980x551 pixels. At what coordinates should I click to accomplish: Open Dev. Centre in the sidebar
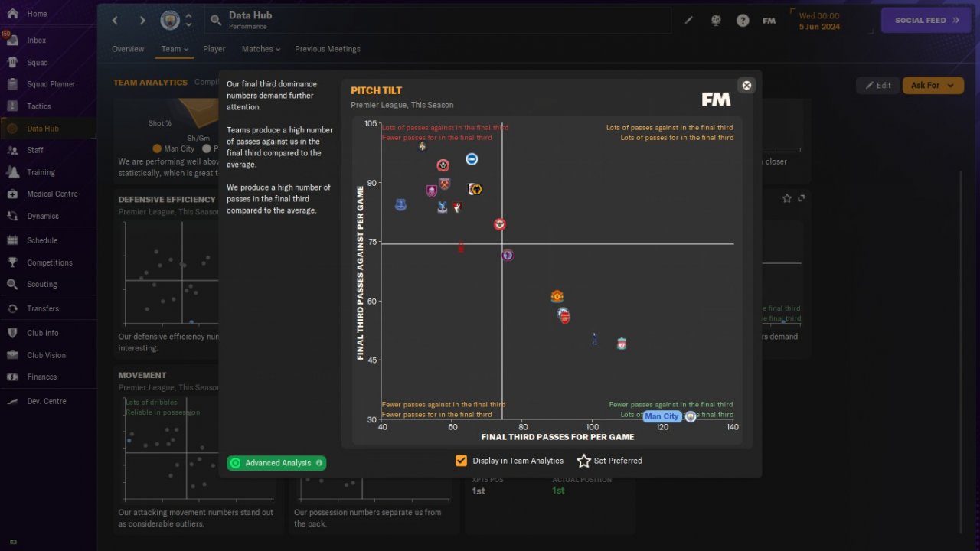[x=47, y=402]
